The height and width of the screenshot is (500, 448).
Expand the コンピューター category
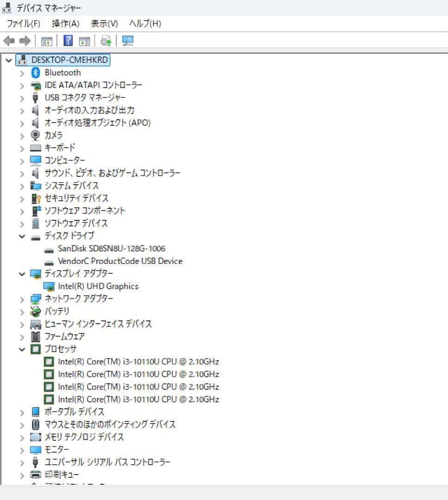22,161
